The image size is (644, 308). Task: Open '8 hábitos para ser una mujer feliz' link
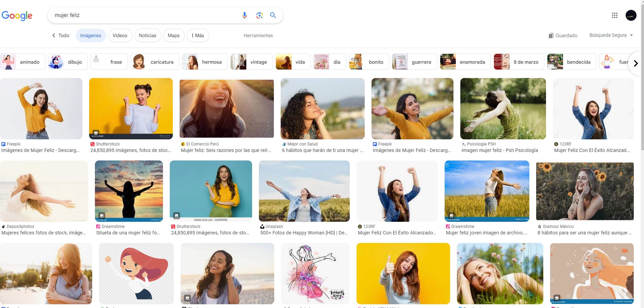tap(584, 233)
